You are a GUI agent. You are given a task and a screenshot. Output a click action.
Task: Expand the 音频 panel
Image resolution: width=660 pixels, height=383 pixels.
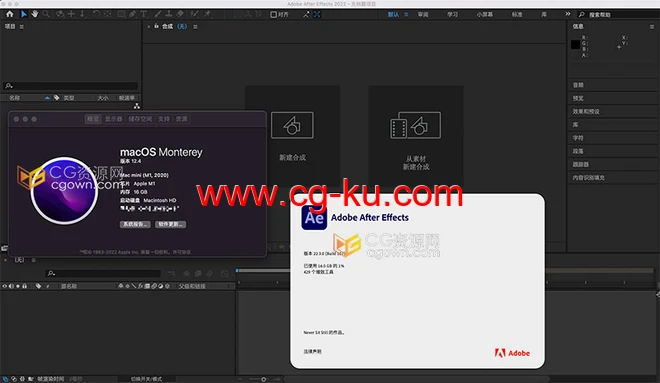point(578,85)
